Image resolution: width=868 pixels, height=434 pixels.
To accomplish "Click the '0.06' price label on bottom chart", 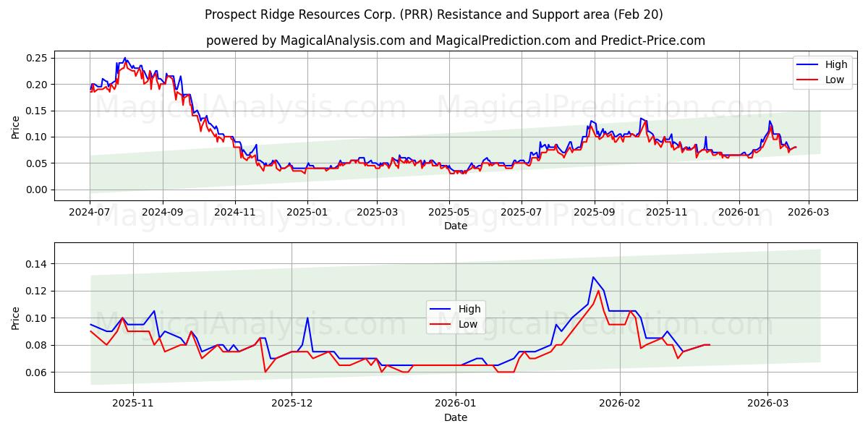I will tap(38, 373).
